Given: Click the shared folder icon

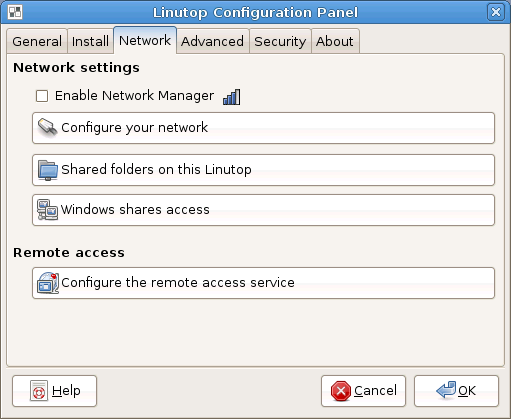Looking at the screenshot, I should (x=47, y=170).
